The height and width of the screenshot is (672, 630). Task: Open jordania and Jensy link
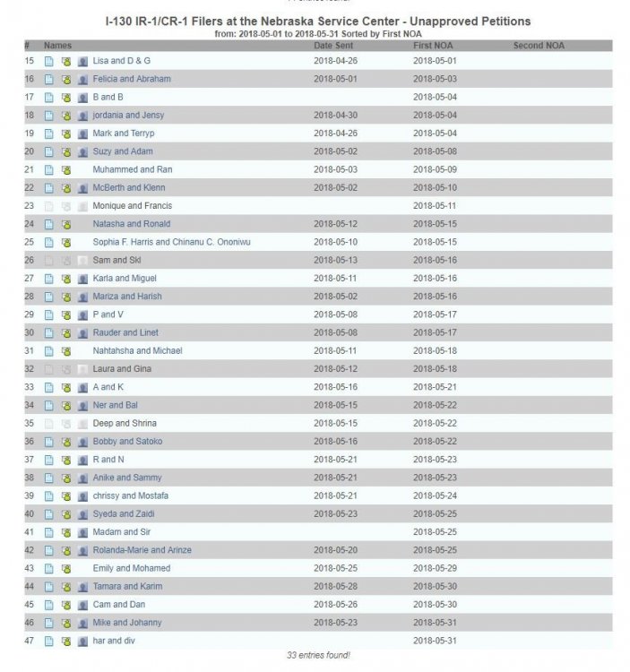(x=128, y=115)
